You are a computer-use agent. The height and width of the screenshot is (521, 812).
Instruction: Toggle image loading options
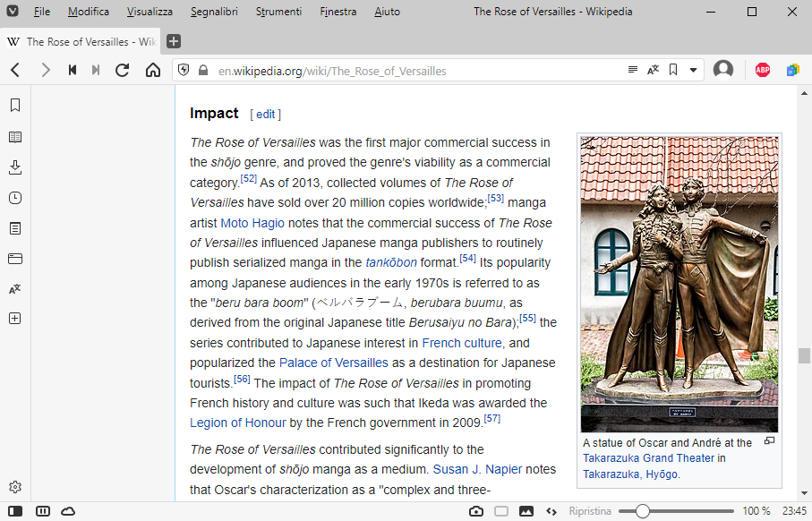click(526, 511)
